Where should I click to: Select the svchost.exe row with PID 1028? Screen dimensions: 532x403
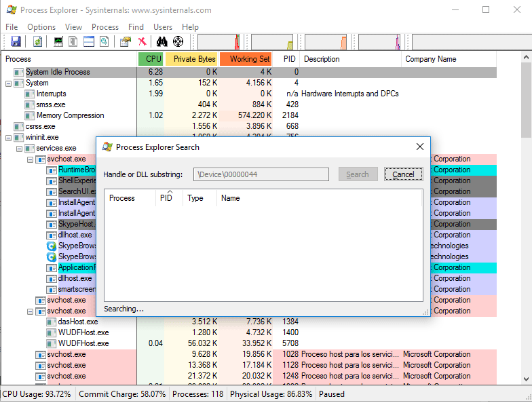pos(249,354)
